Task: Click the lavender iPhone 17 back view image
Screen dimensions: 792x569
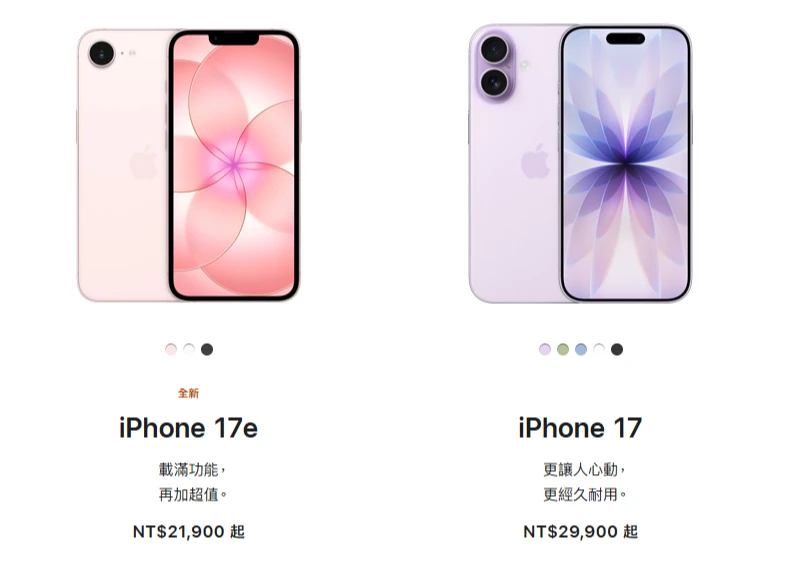Action: coord(514,164)
